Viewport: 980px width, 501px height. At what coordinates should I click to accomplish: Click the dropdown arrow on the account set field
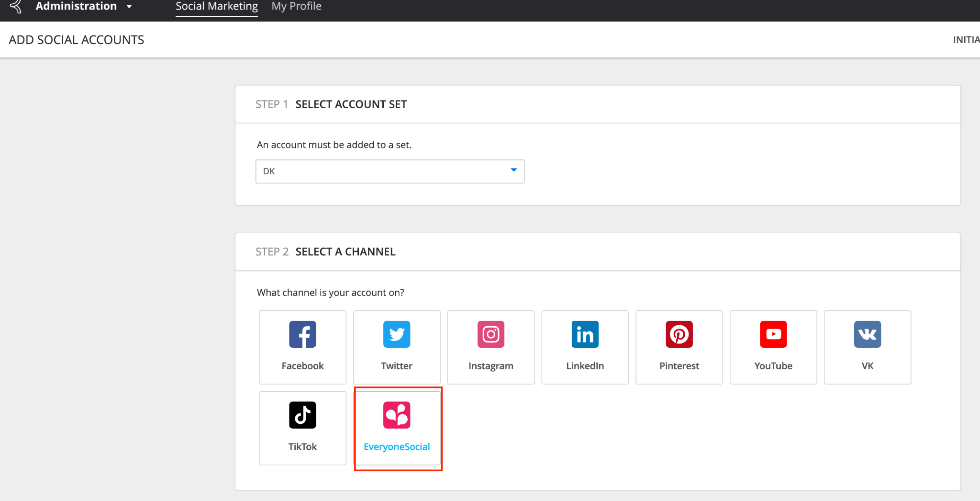coord(513,170)
